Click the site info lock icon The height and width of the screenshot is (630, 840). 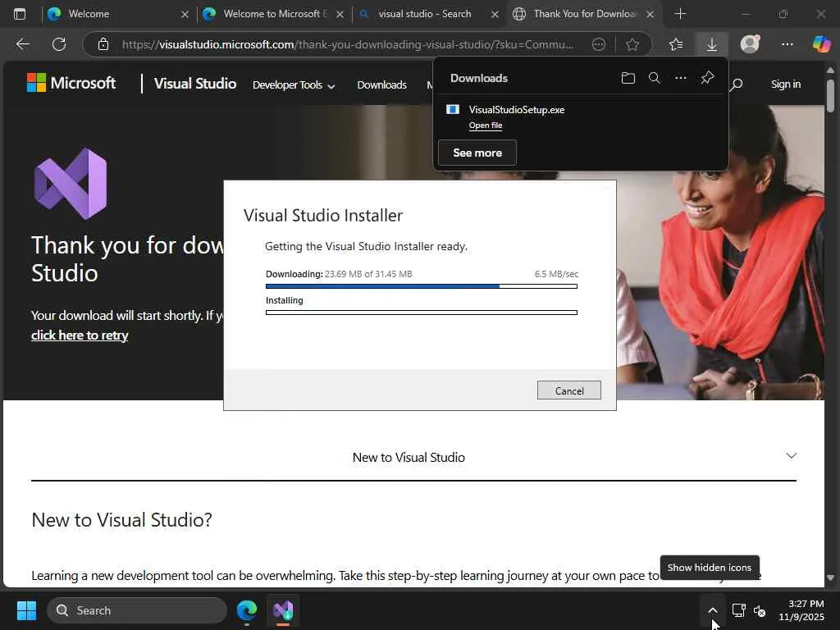point(103,44)
